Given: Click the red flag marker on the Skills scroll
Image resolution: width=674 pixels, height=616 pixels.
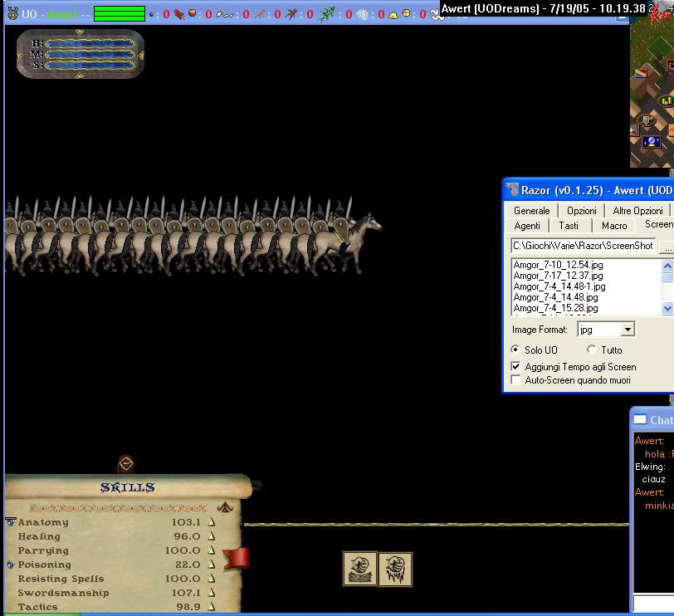Looking at the screenshot, I should tap(237, 558).
